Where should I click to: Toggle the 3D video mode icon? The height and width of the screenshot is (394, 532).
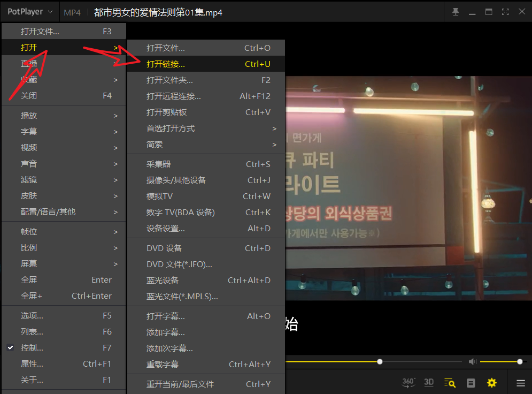click(428, 382)
